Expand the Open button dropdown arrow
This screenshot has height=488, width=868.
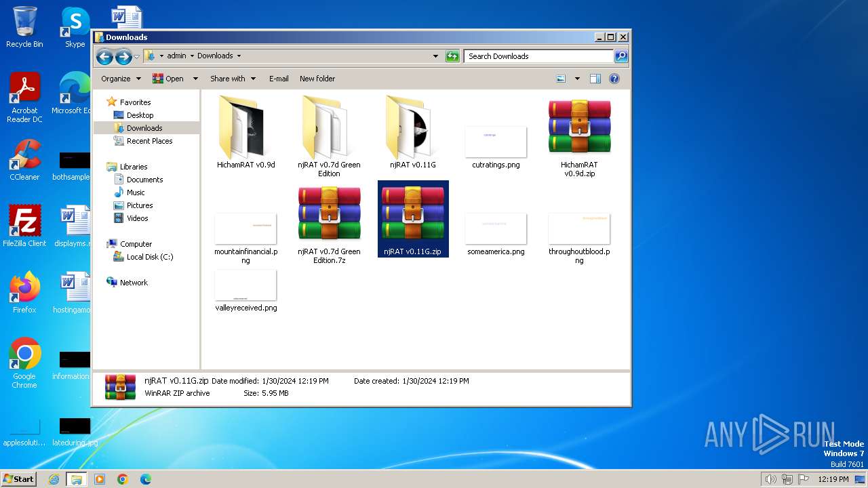[x=195, y=79]
